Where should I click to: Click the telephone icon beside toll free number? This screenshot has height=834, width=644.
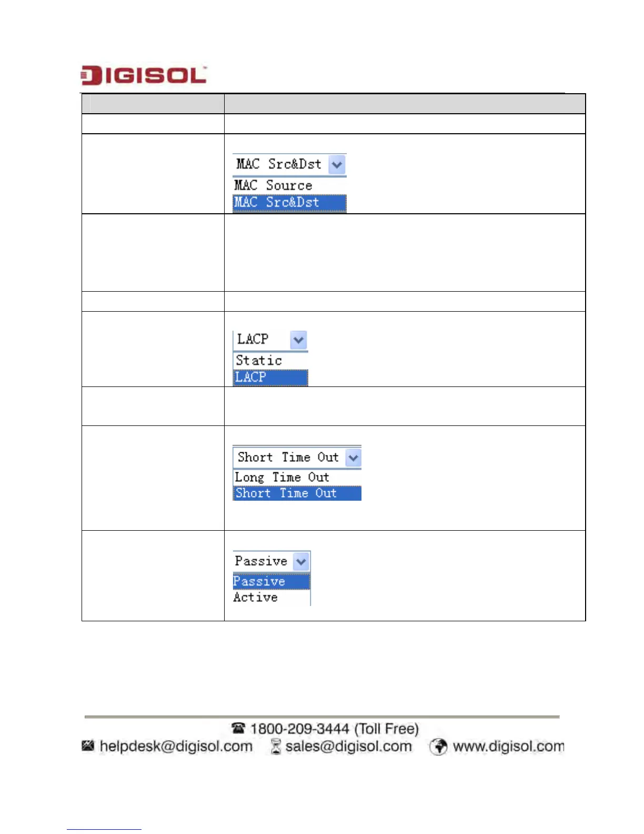[x=239, y=728]
